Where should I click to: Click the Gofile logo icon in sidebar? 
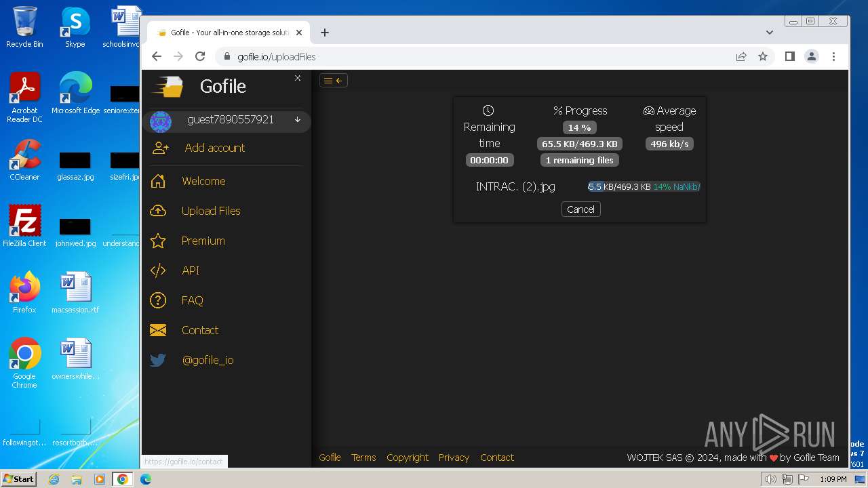(167, 87)
